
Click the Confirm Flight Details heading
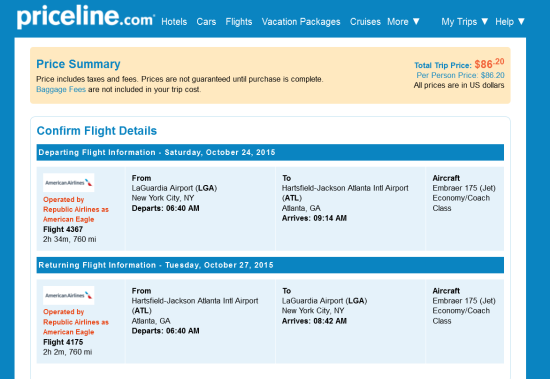[97, 131]
